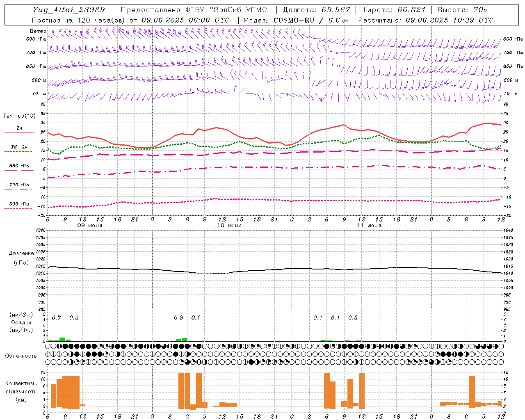Screen dimensions: 525x420
Task: Click the Модель COSMO-RU / 6.6км text
Action: 295,20
